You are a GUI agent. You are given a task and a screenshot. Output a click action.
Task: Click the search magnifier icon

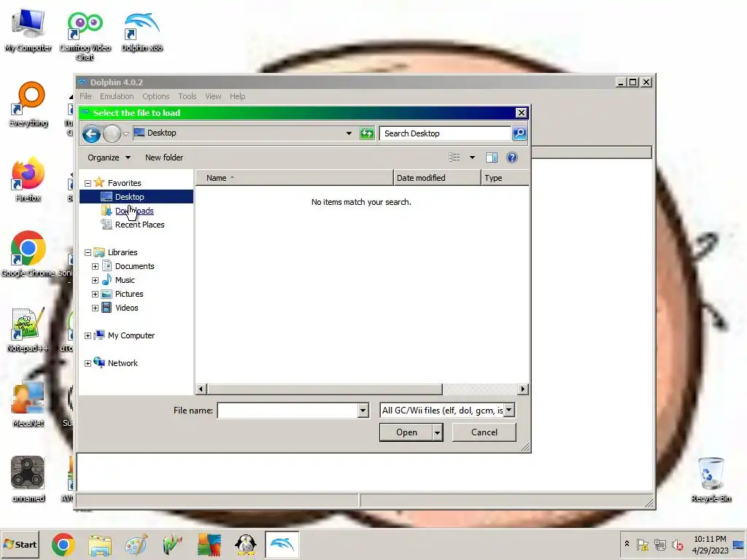[x=519, y=133]
